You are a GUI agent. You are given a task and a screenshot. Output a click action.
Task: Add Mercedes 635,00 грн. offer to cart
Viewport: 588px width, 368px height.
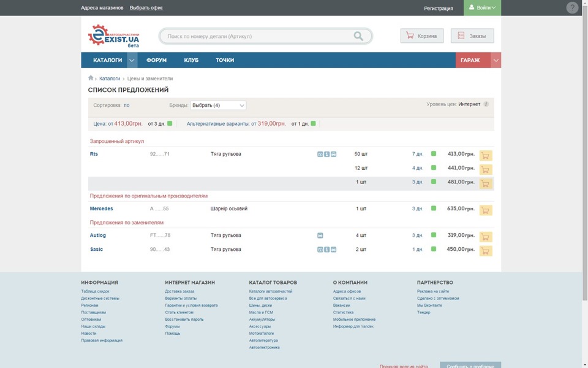(x=486, y=210)
